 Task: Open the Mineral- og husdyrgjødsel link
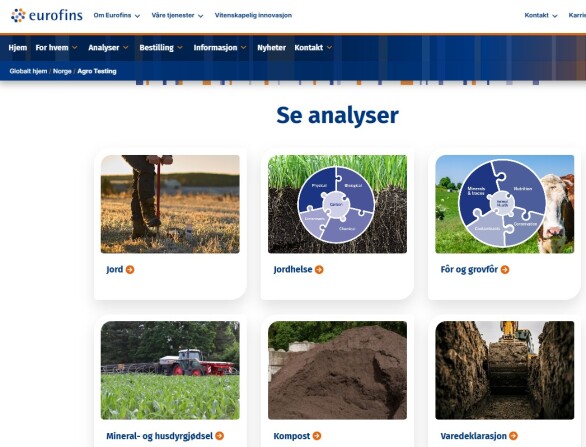160,436
